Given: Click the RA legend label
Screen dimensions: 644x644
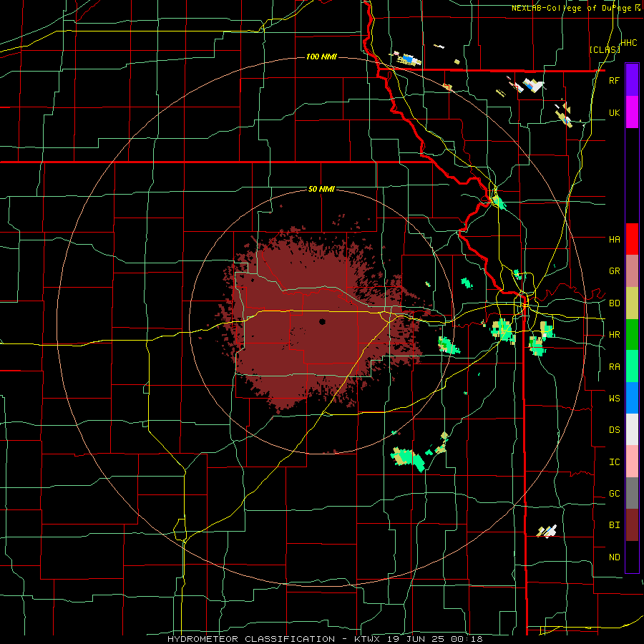Looking at the screenshot, I should point(614,367).
